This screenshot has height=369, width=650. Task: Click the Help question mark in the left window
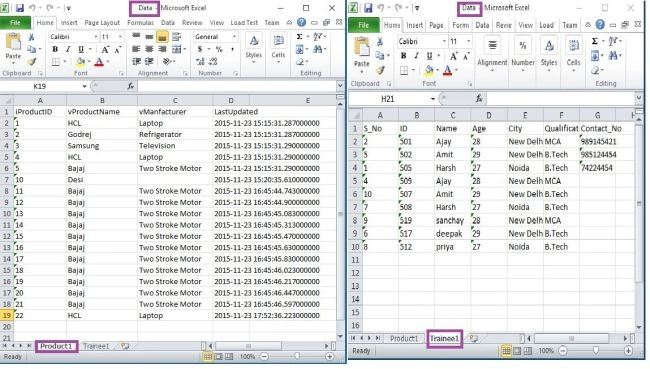pyautogui.click(x=302, y=22)
